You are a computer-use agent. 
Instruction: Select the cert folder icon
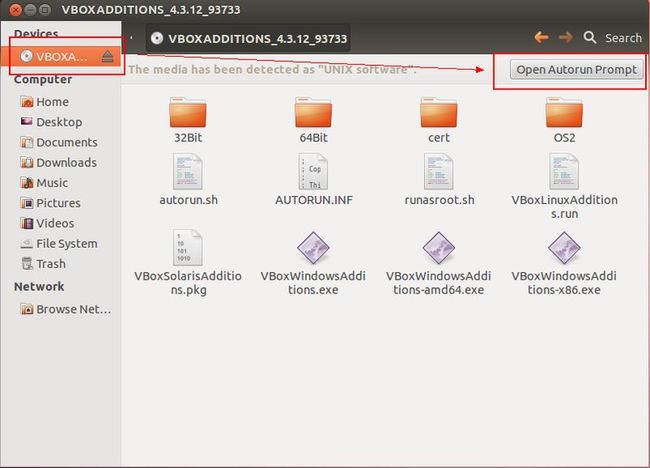[439, 113]
